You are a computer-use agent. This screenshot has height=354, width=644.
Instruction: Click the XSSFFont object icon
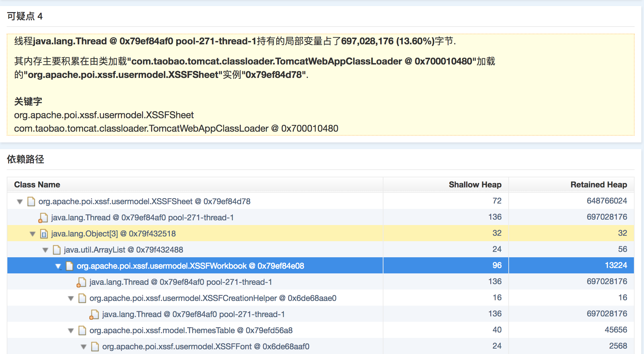95,347
